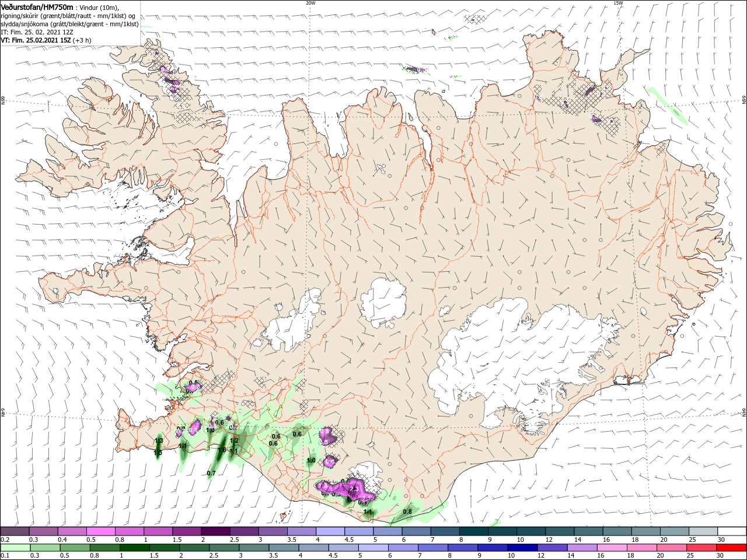Select the bright red rain swatch after 30
Screen dimensions: 747x560
(731, 548)
